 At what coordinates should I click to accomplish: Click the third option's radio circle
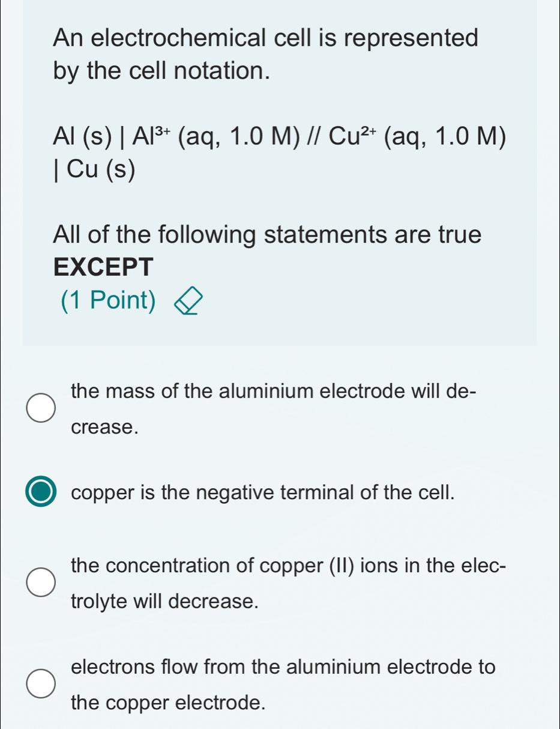tap(40, 582)
